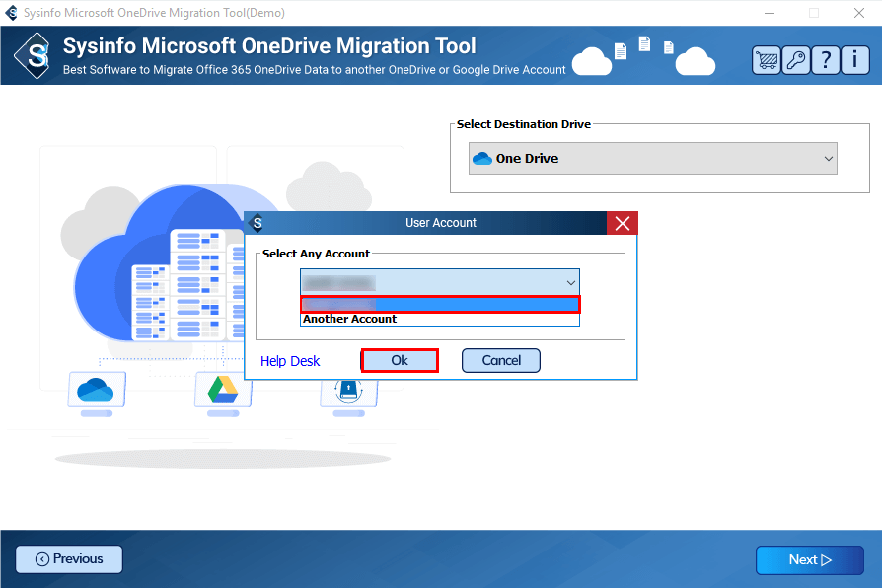Viewport: 882px width, 588px height.
Task: Click the backup drive icon illustration
Action: [348, 390]
